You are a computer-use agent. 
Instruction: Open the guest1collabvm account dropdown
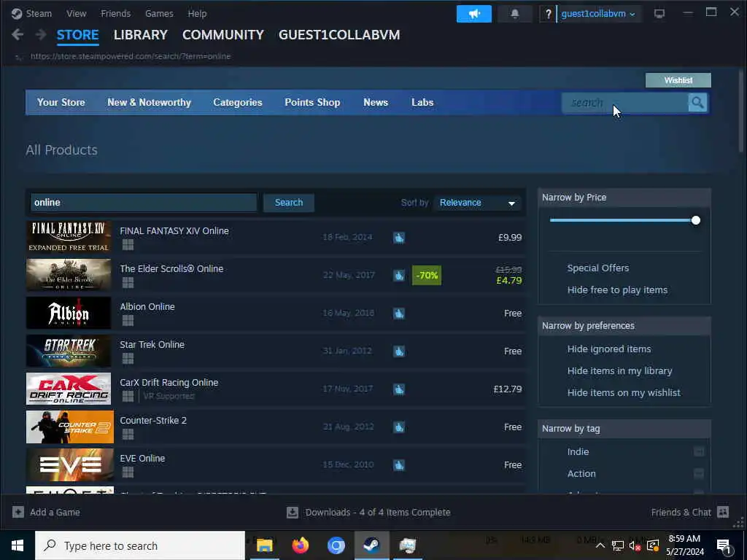[598, 14]
